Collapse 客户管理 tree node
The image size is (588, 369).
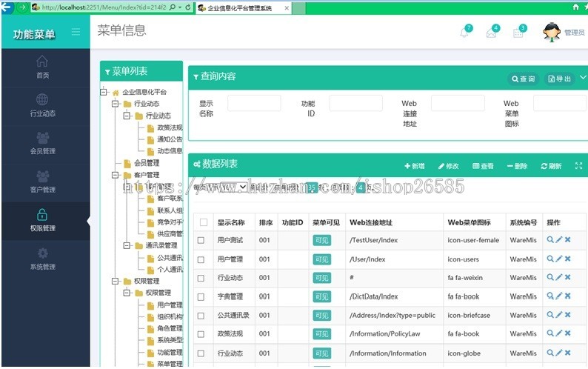[x=116, y=175]
